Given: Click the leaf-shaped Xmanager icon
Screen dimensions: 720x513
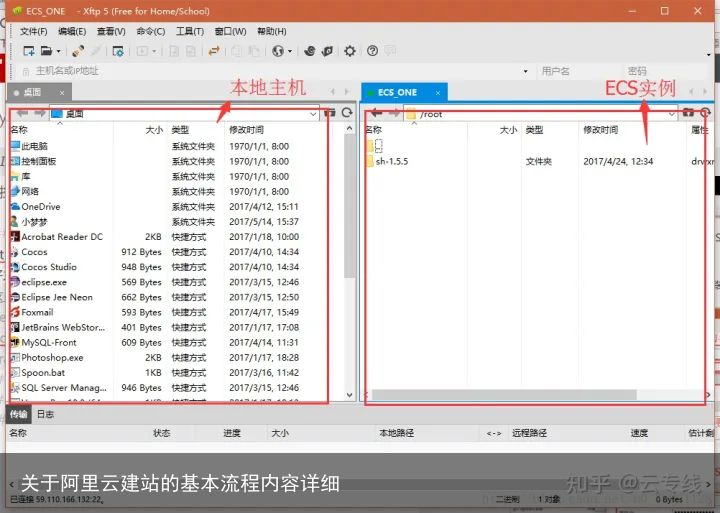Looking at the screenshot, I should (327, 51).
